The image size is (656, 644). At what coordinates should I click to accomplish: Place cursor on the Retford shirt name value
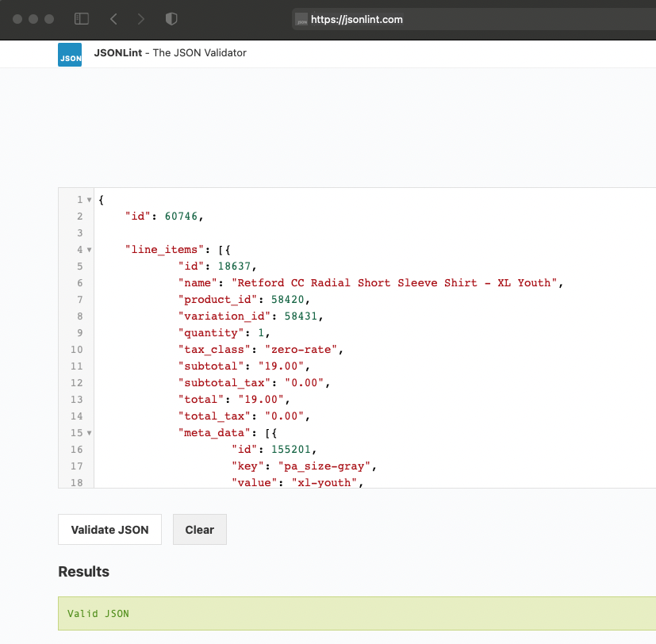393,282
